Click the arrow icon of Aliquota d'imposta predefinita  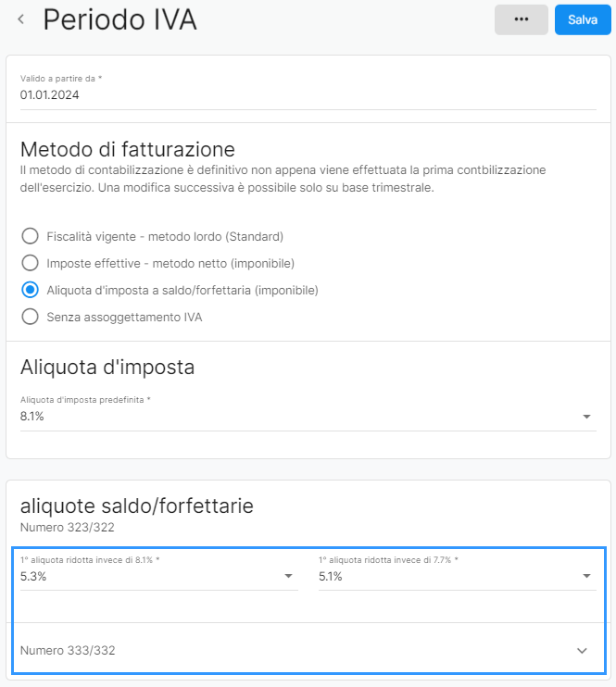point(586,417)
